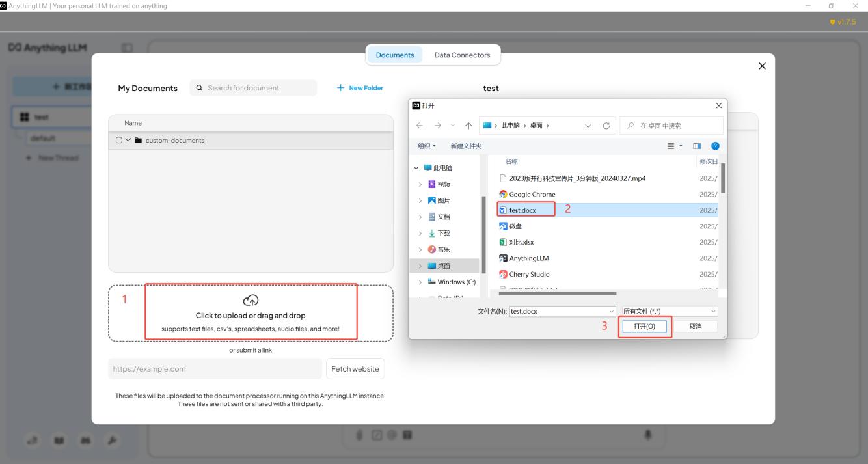Click the Fetch website button
This screenshot has height=464, width=868.
coord(355,369)
